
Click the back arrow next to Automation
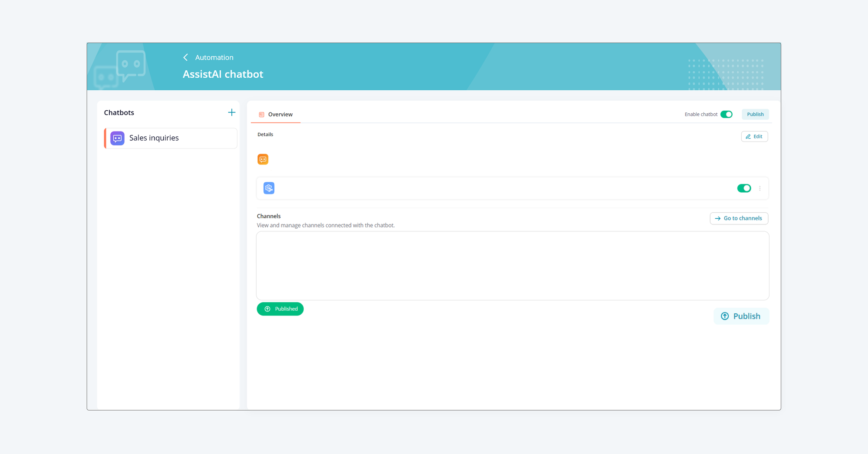point(185,57)
